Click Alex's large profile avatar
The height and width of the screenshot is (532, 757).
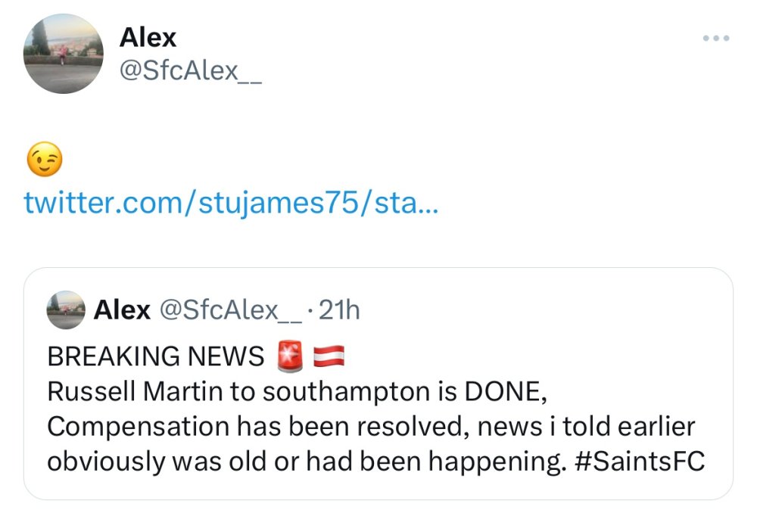(63, 53)
